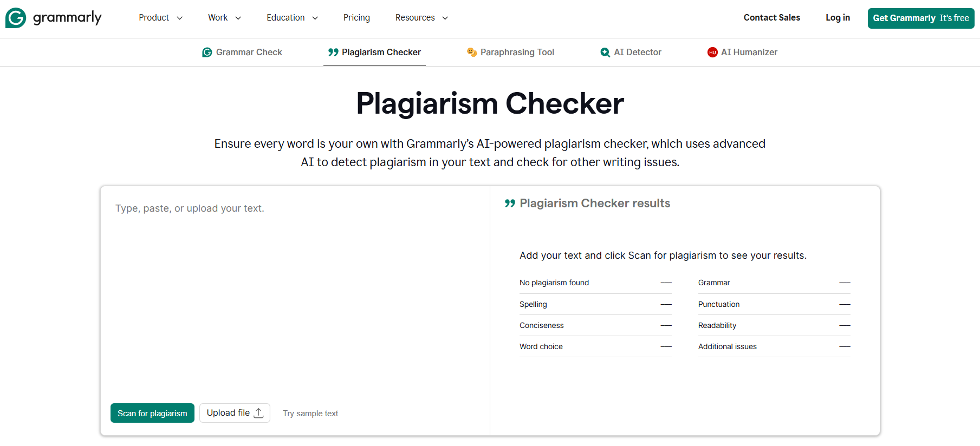980x446 pixels.
Task: Click the Try sample text link
Action: tap(310, 414)
